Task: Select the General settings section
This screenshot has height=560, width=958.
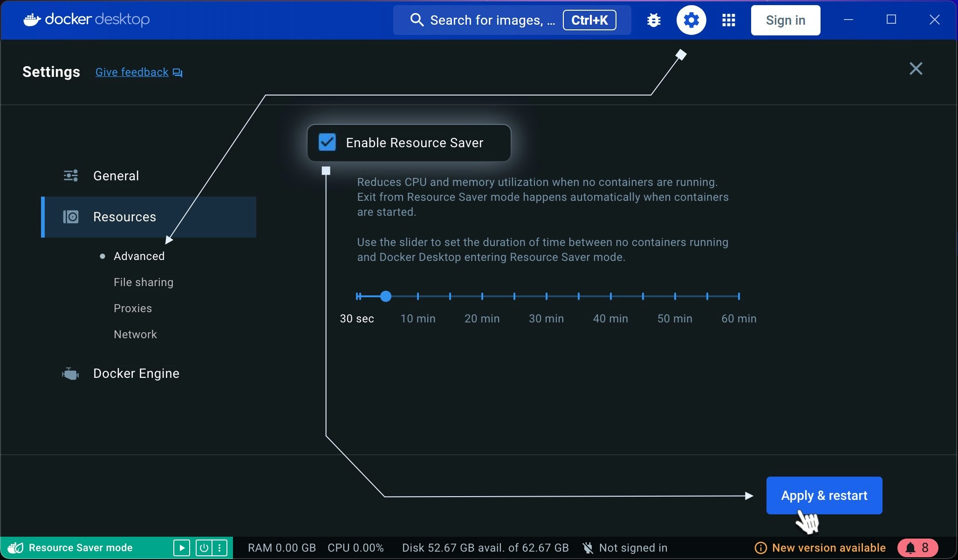Action: coord(116,176)
